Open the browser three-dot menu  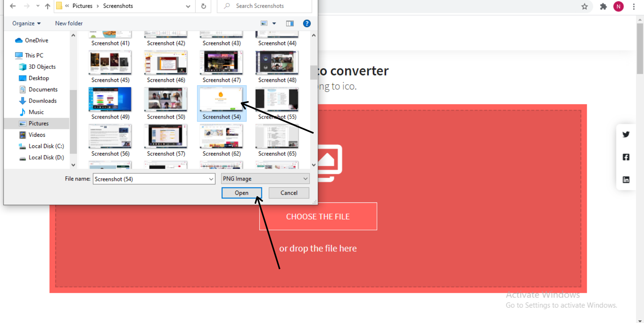pos(634,6)
